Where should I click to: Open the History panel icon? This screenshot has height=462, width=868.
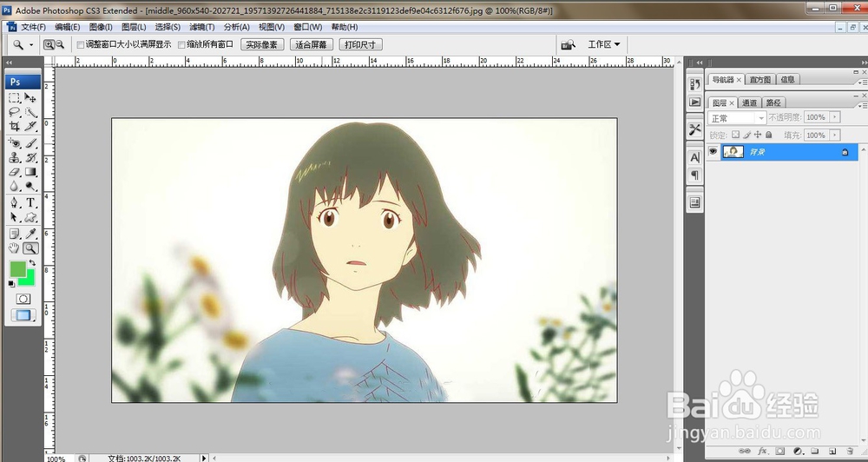coord(694,84)
